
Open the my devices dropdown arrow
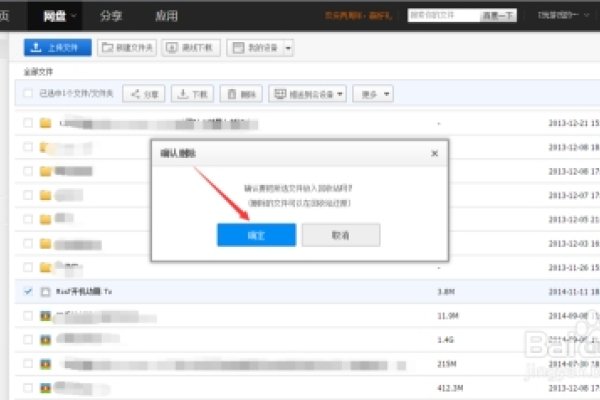click(288, 48)
